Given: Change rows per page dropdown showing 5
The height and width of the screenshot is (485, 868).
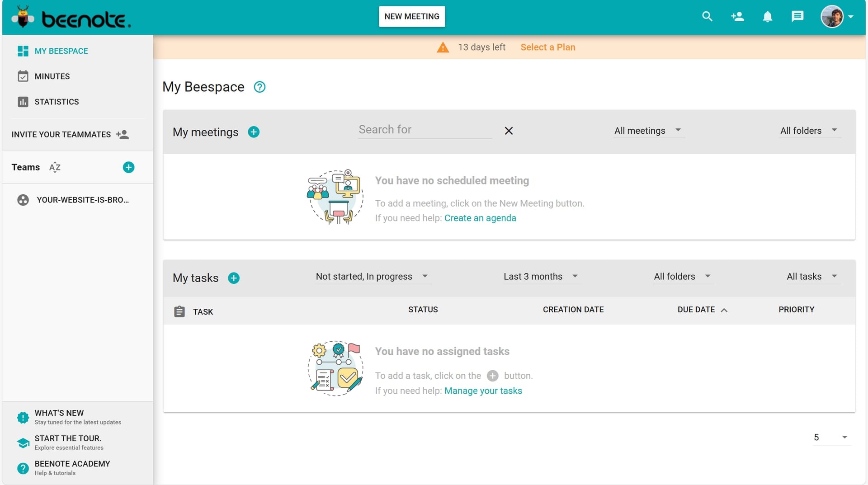Looking at the screenshot, I should (831, 437).
